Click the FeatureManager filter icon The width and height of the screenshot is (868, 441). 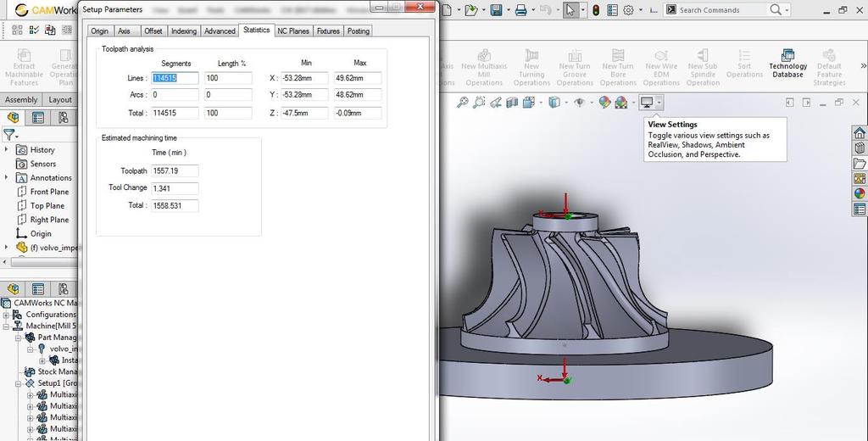coord(9,134)
